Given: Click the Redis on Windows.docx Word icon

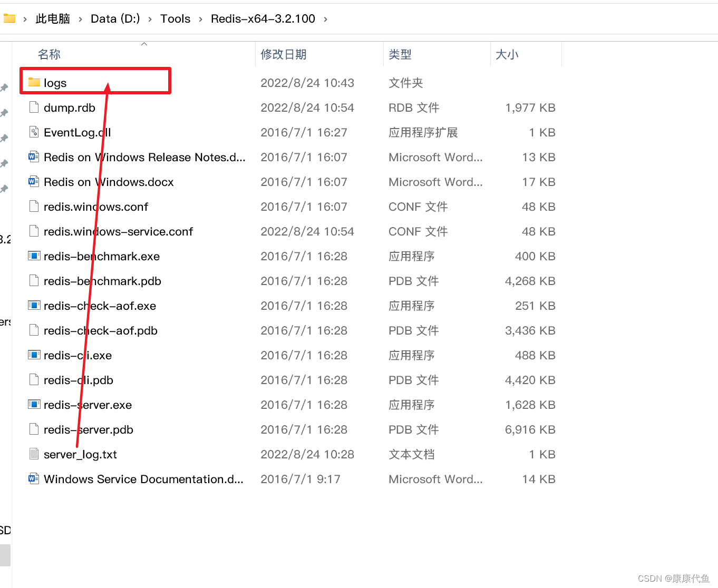Looking at the screenshot, I should tap(34, 181).
